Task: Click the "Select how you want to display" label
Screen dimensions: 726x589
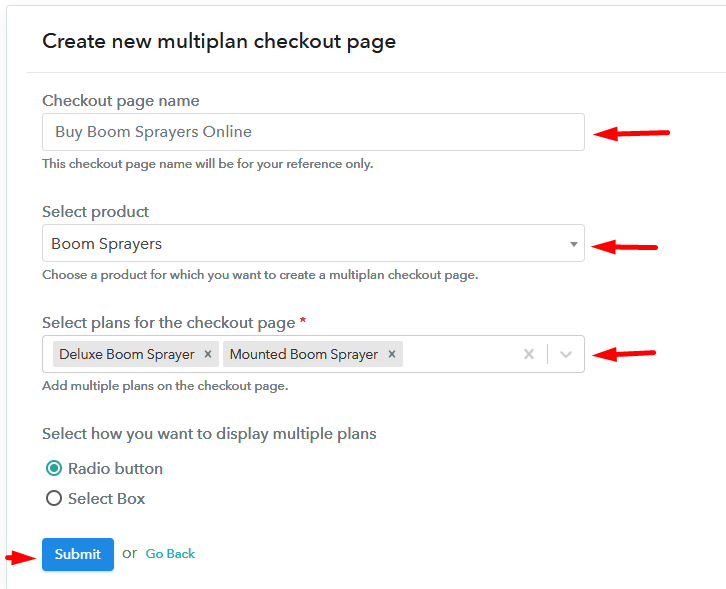Action: click(x=209, y=434)
